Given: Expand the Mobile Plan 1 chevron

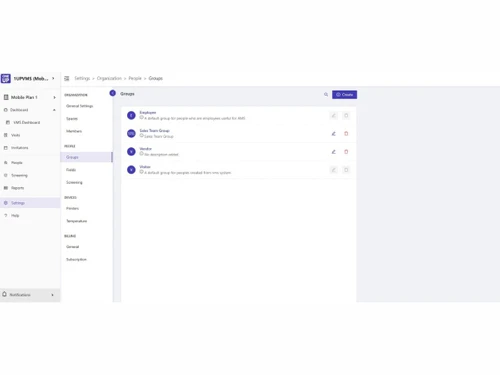Looking at the screenshot, I should [54, 97].
